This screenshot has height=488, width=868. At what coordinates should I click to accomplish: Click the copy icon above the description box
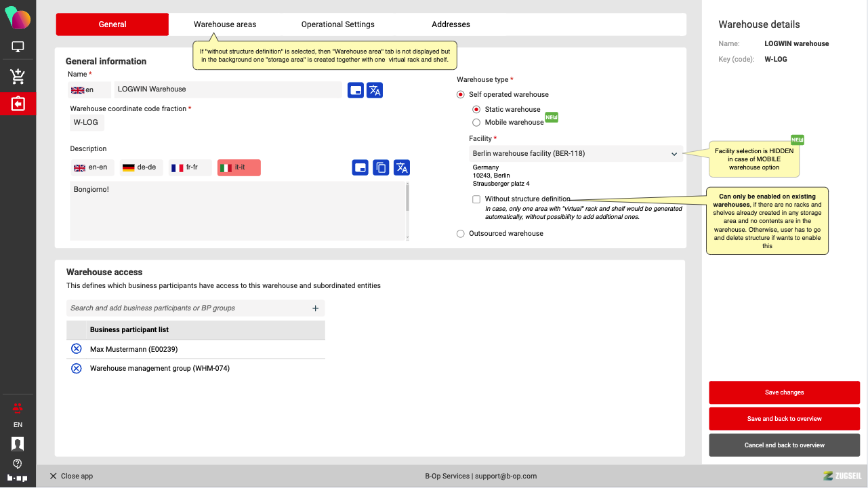pos(381,167)
